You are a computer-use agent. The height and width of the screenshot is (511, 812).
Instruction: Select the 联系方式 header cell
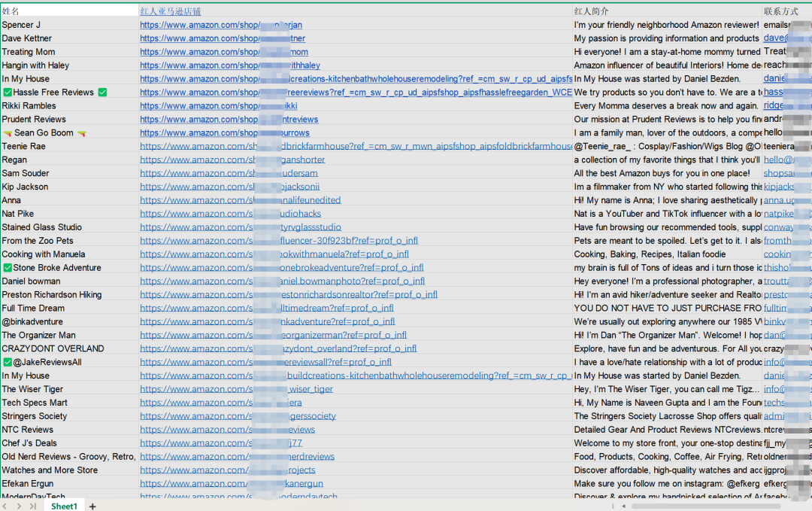click(x=787, y=11)
